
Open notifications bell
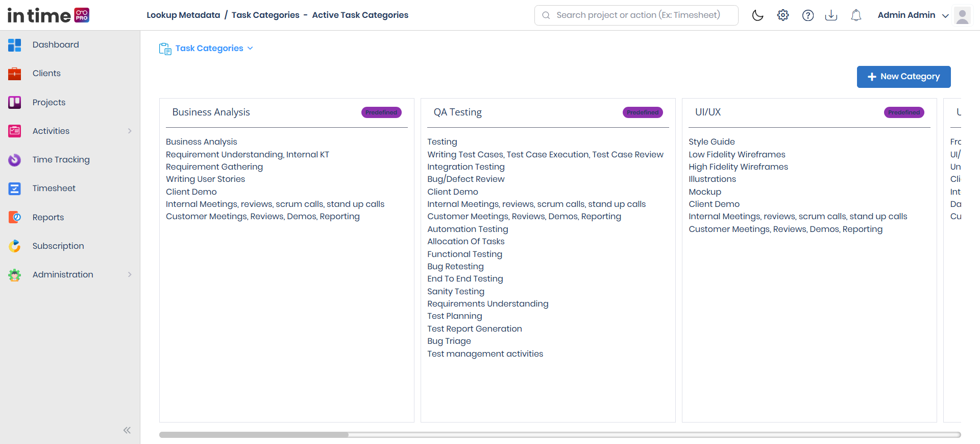pyautogui.click(x=856, y=15)
